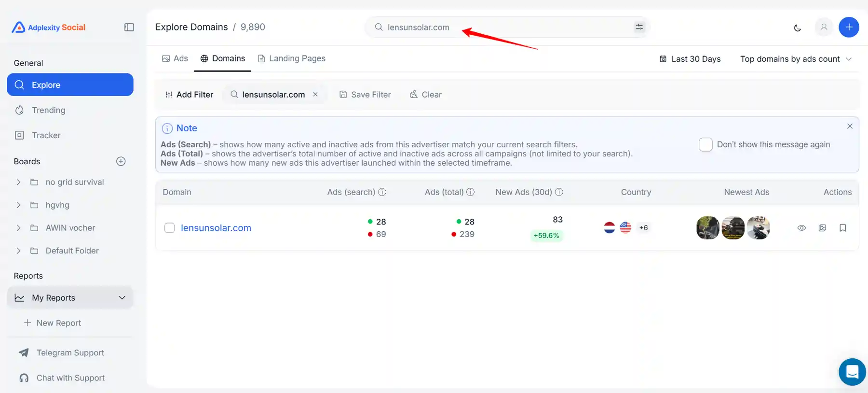Viewport: 868px width, 393px height.
Task: Switch to the Domains tab
Action: (222, 58)
